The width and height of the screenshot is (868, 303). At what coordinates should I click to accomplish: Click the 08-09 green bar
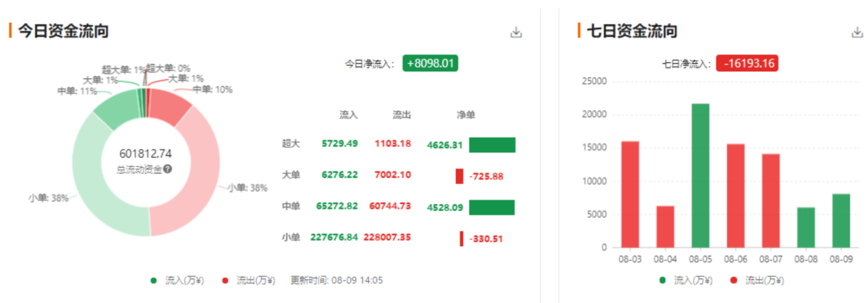pos(840,220)
